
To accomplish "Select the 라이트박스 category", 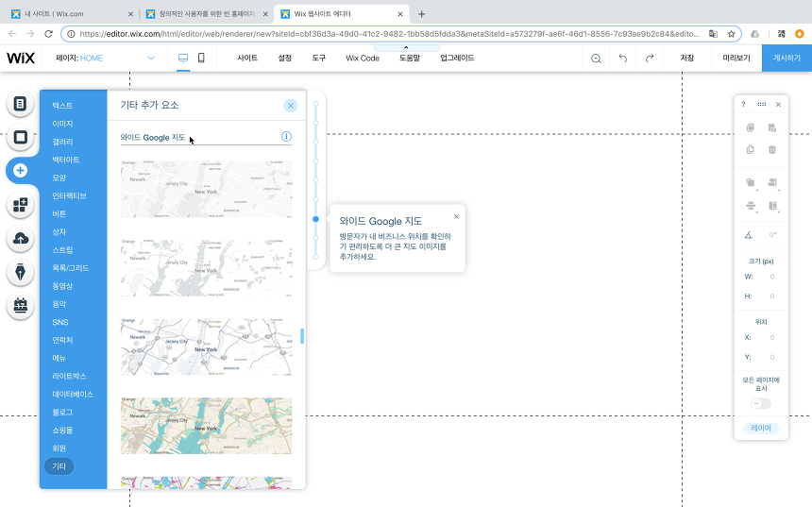I will (69, 376).
